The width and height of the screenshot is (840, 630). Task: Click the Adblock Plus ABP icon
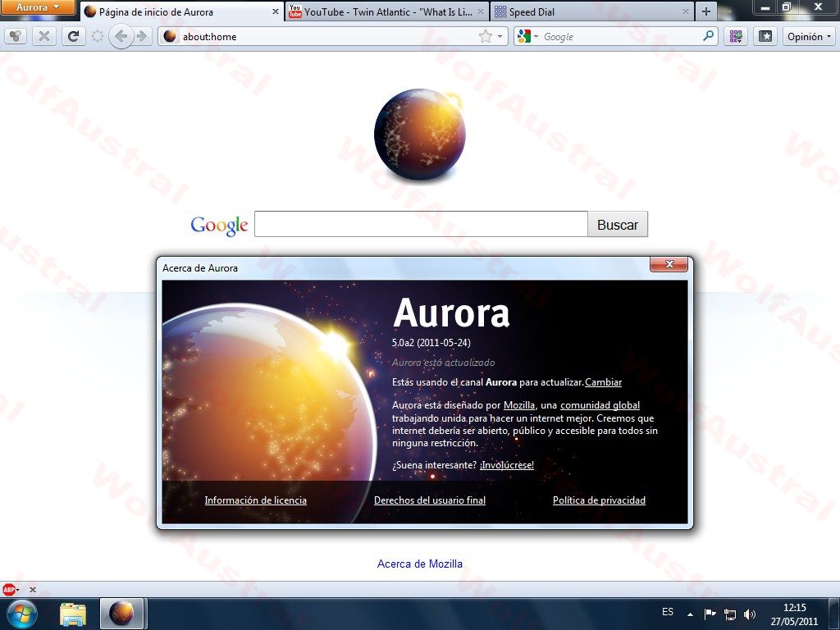[9, 589]
